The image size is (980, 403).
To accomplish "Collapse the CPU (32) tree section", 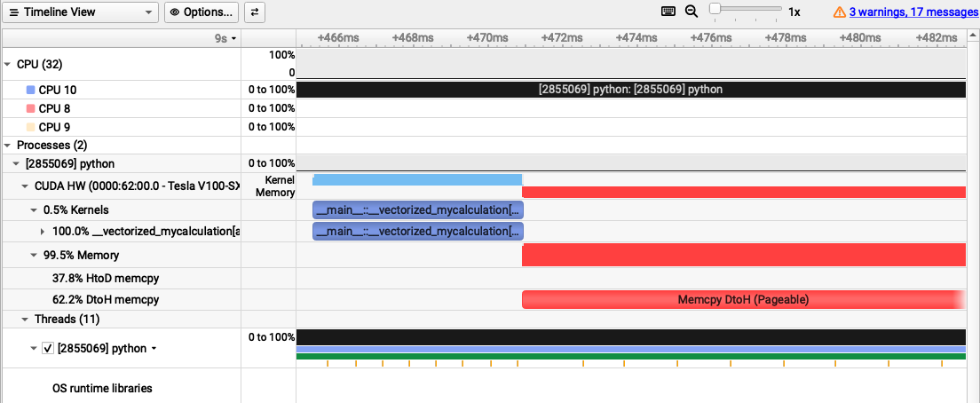I will click(9, 65).
